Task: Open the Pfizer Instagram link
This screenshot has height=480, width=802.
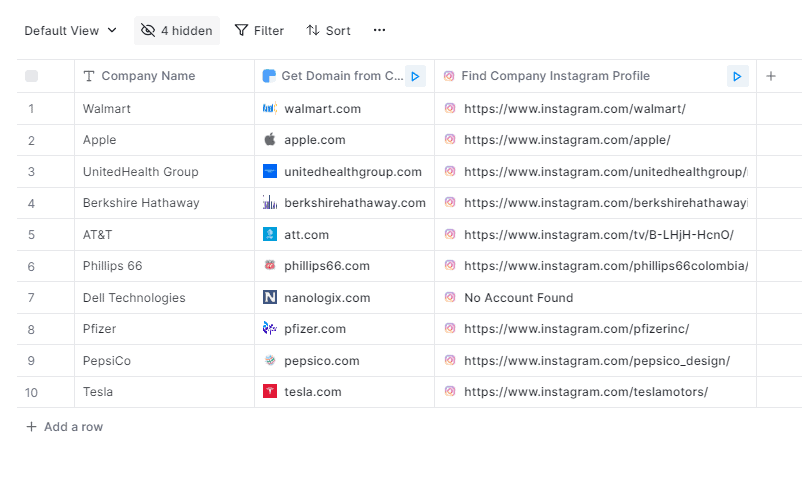Action: pos(576,329)
